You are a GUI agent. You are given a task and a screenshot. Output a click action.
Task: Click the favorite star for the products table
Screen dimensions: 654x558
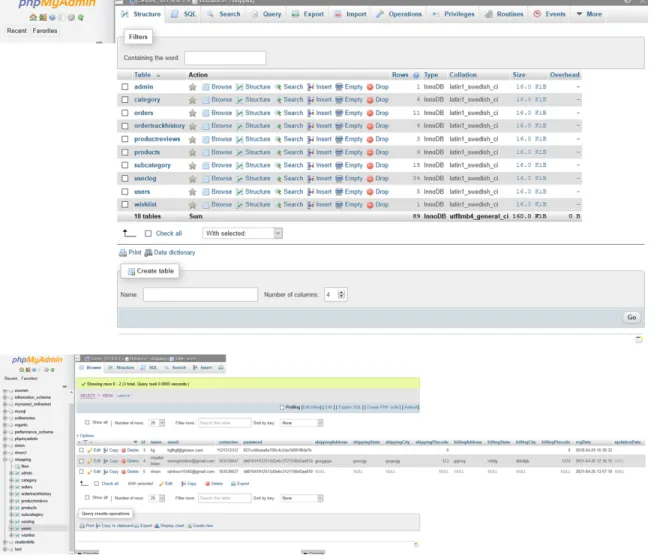pyautogui.click(x=192, y=153)
